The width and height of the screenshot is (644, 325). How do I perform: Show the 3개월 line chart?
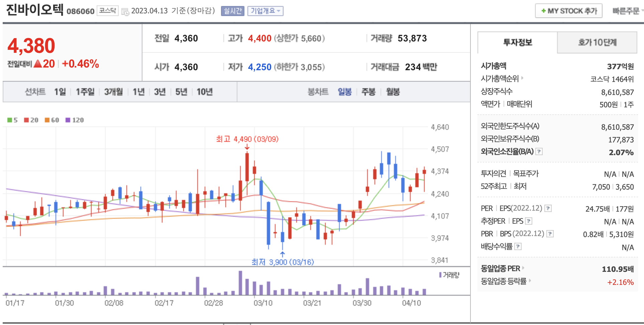[113, 92]
